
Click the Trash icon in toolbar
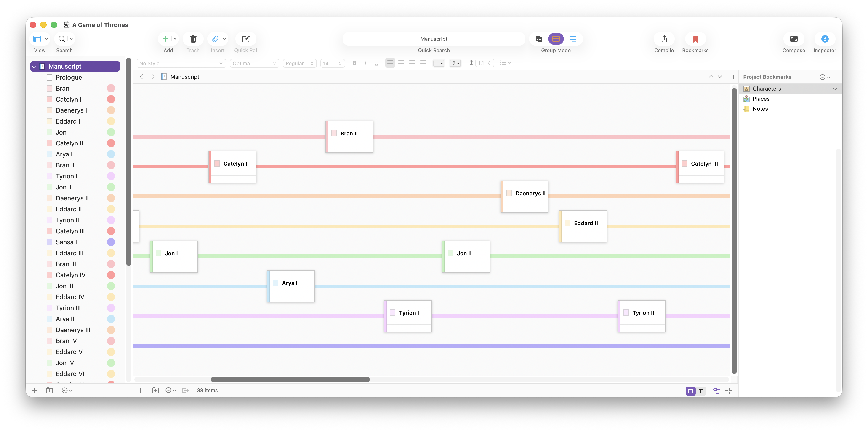193,39
